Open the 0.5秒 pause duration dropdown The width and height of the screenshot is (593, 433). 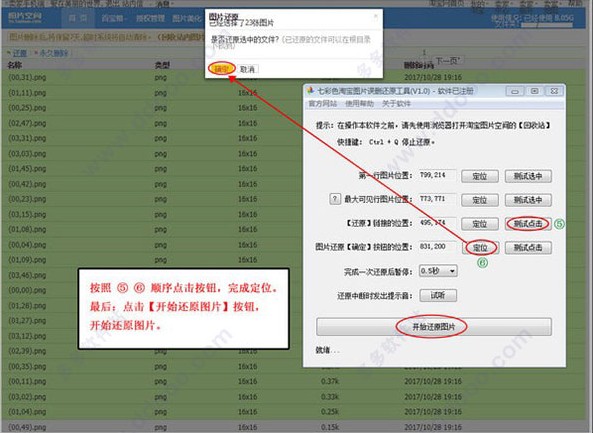click(438, 271)
